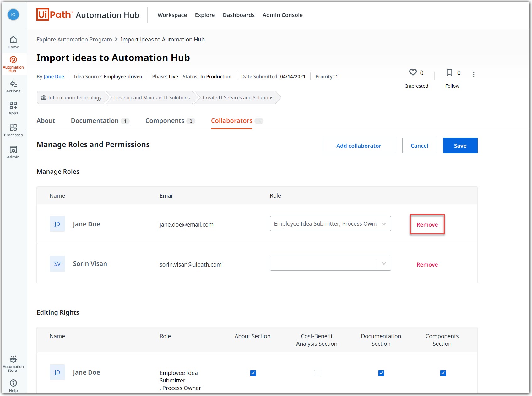Open Admin in the sidebar
This screenshot has height=396, width=532.
pyautogui.click(x=13, y=152)
